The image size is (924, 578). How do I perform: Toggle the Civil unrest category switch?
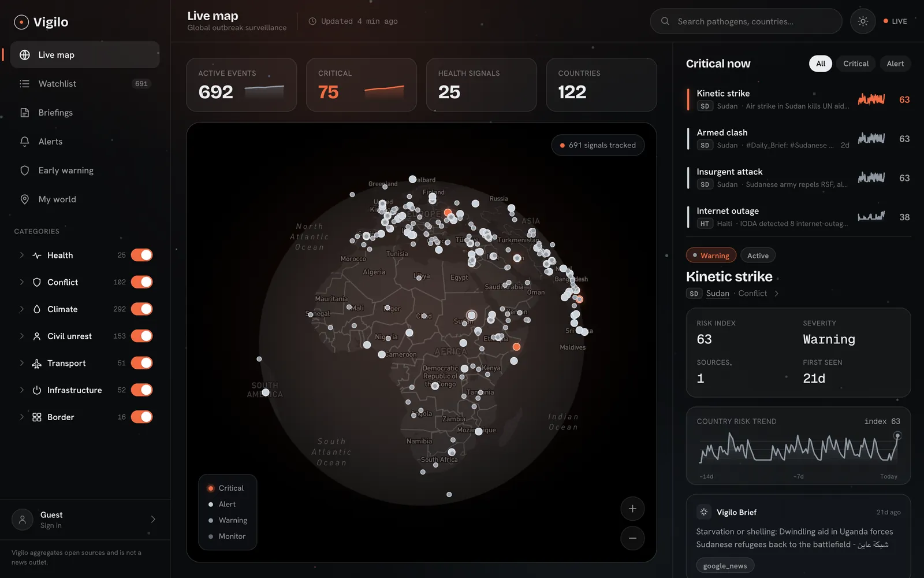click(x=141, y=336)
